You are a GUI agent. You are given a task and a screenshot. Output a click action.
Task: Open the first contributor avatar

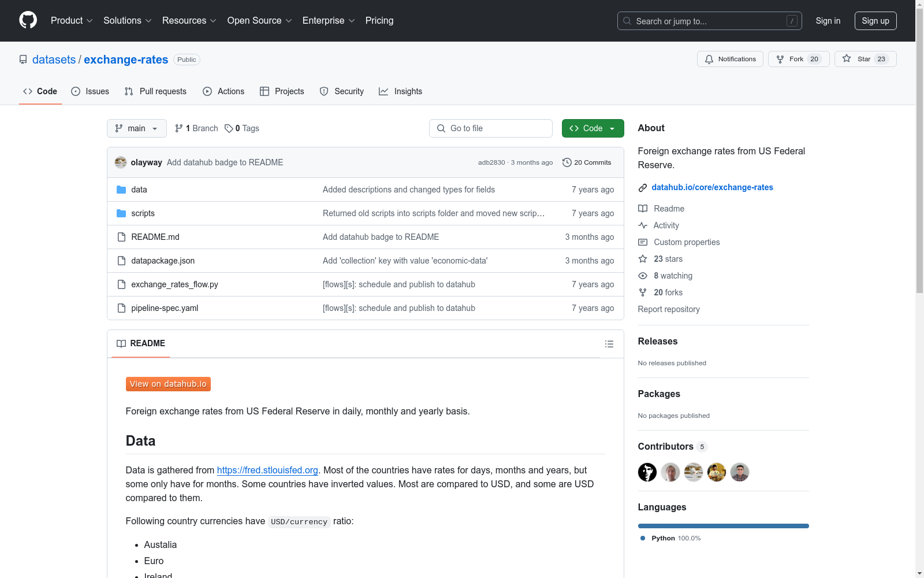647,472
